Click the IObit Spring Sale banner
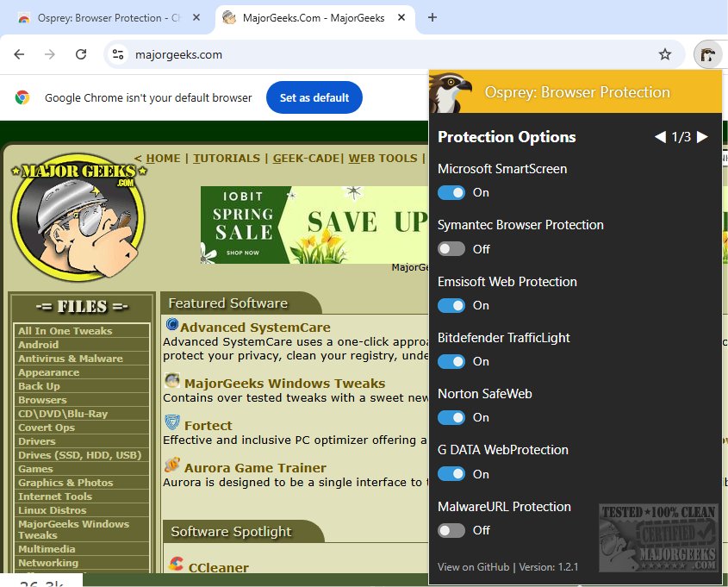728x587 pixels. coord(314,225)
